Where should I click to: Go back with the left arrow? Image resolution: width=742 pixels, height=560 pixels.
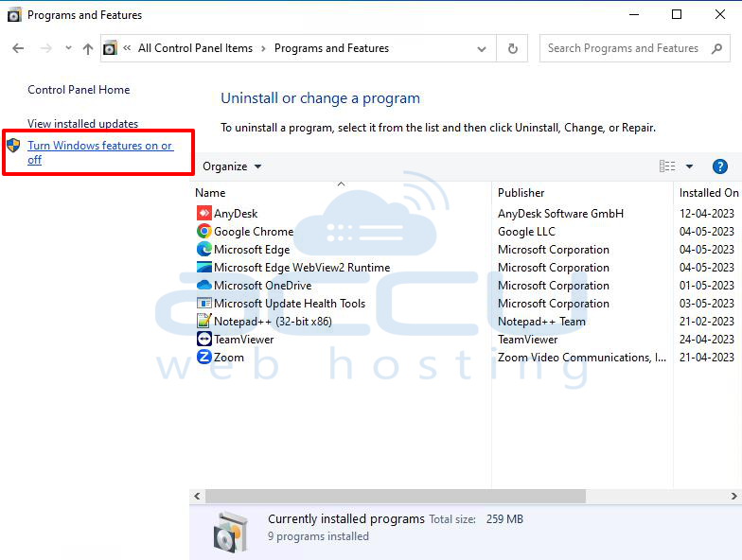click(x=18, y=48)
